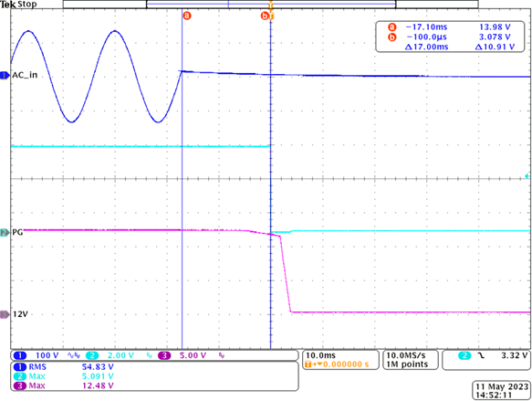Click cursor b marker at top

pos(265,16)
